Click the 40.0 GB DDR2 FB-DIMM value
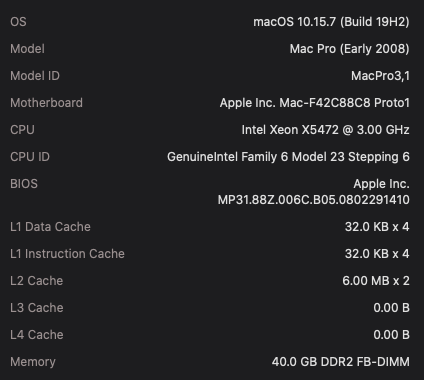This screenshot has height=380, width=424. coord(341,362)
